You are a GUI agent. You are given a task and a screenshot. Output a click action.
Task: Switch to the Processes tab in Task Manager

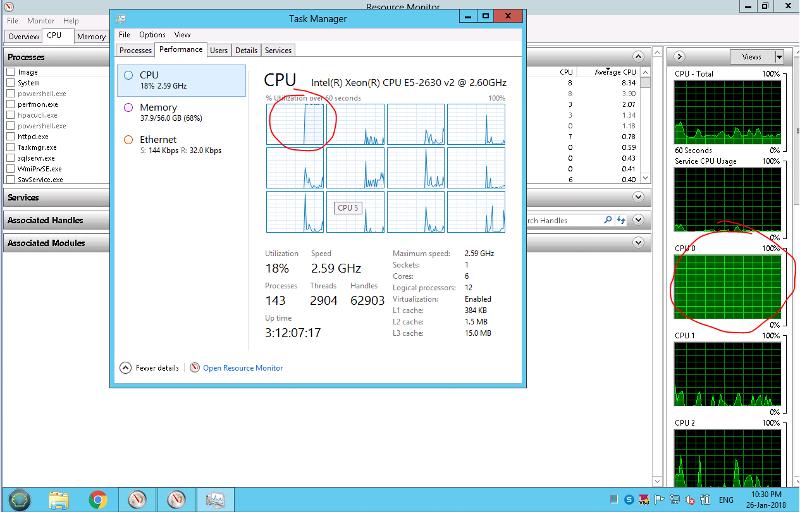135,50
